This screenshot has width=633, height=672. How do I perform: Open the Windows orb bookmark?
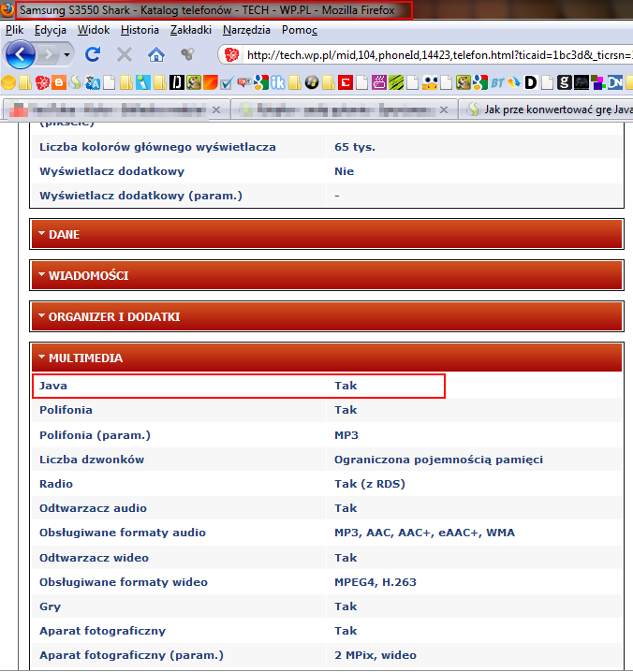pyautogui.click(x=312, y=81)
